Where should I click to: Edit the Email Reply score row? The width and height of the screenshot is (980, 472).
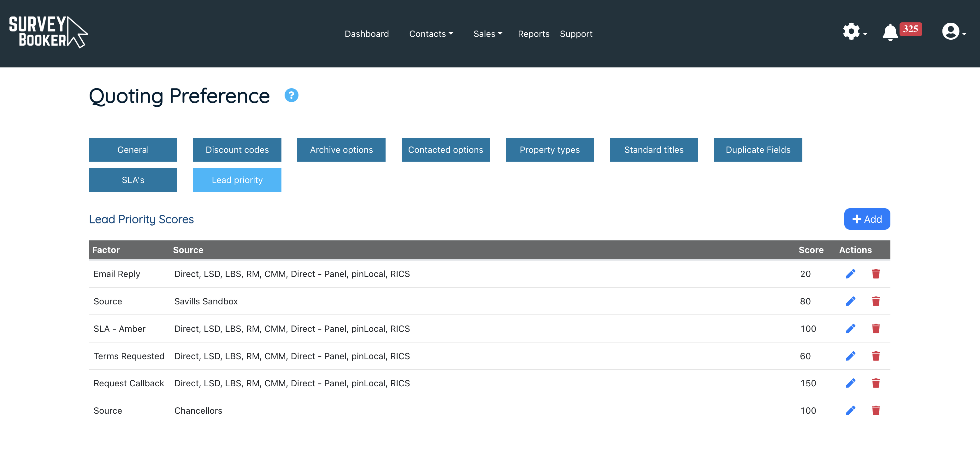pos(850,274)
